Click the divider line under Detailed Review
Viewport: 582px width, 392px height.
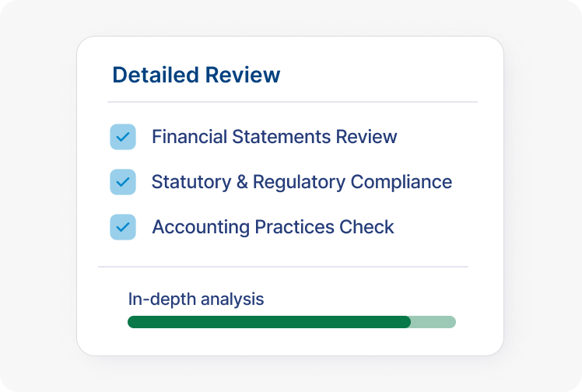click(x=292, y=102)
